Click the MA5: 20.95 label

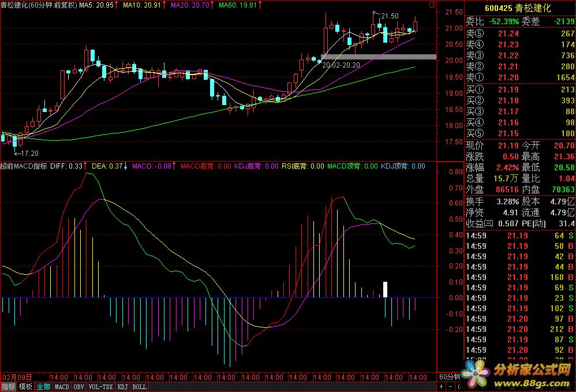[96, 5]
